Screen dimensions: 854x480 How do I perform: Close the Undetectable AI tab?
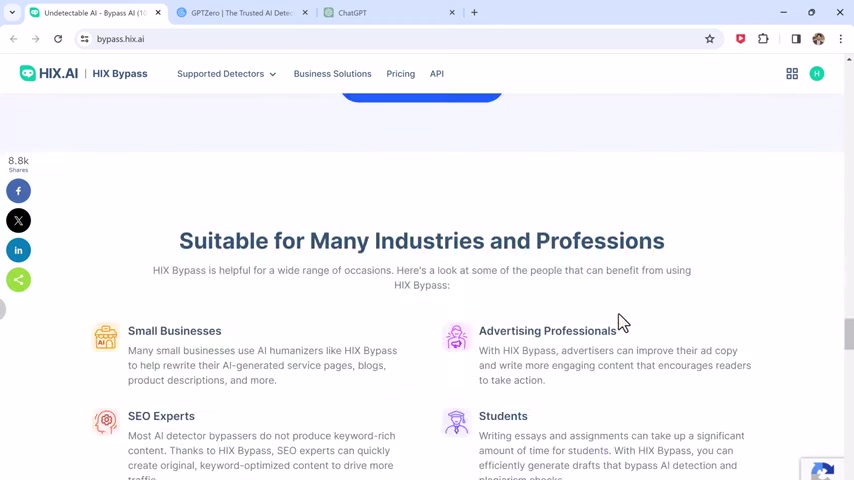click(x=158, y=13)
